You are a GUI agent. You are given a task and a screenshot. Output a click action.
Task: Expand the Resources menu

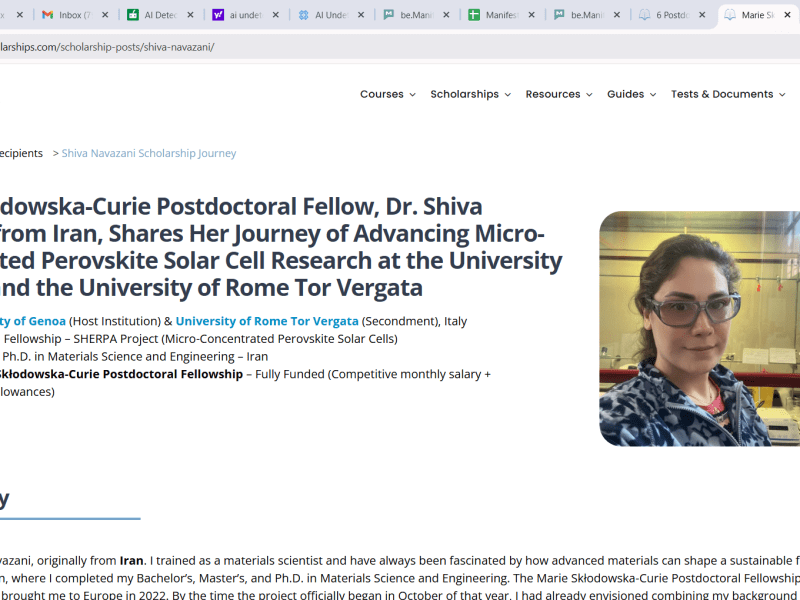pos(559,94)
